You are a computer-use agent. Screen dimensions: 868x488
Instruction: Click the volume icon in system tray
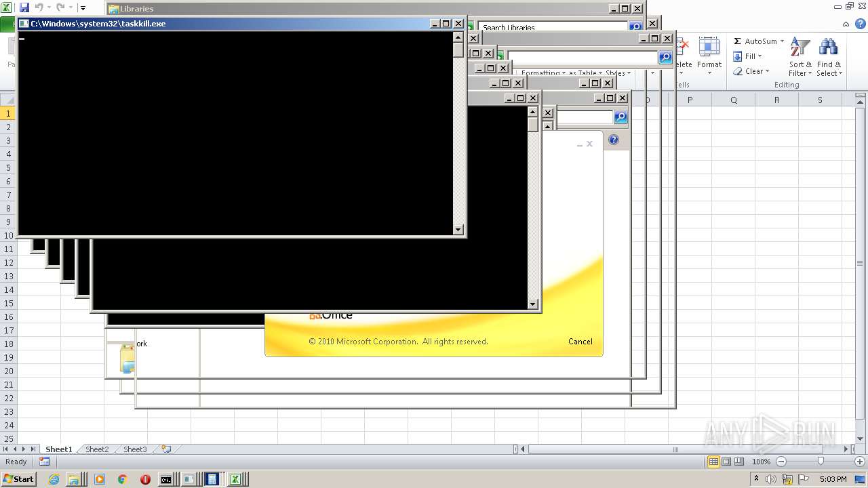pyautogui.click(x=772, y=479)
